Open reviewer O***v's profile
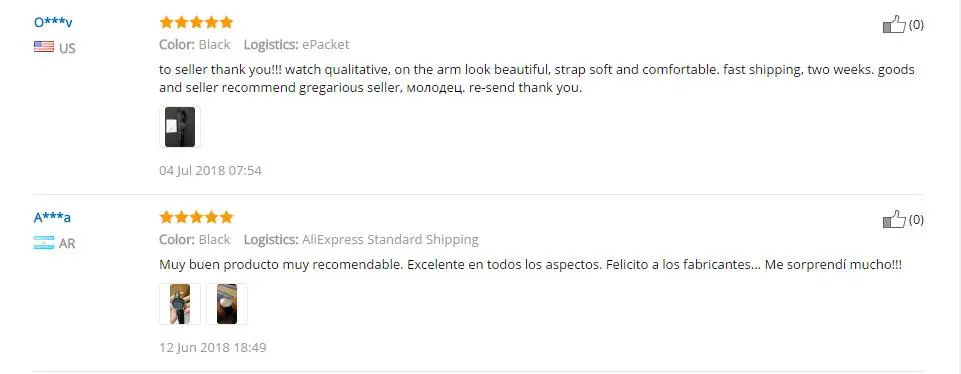Screen dimensions: 961x374 [x=53, y=23]
